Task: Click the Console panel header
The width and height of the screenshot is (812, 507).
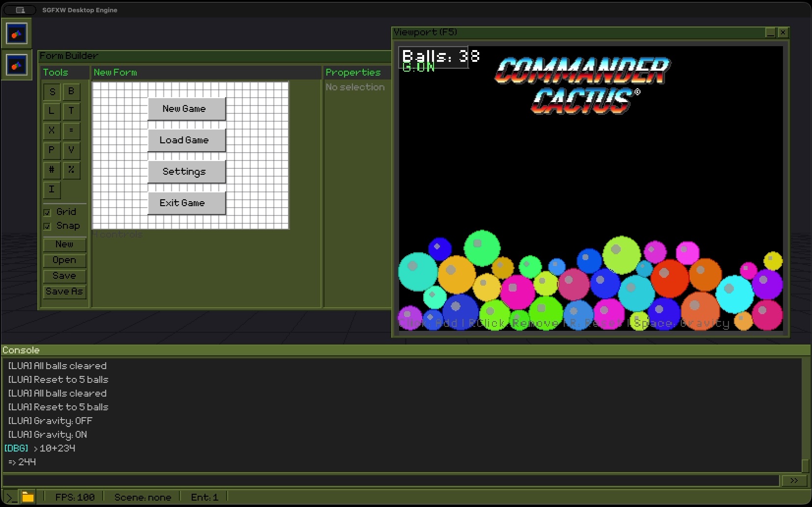Action: point(406,350)
